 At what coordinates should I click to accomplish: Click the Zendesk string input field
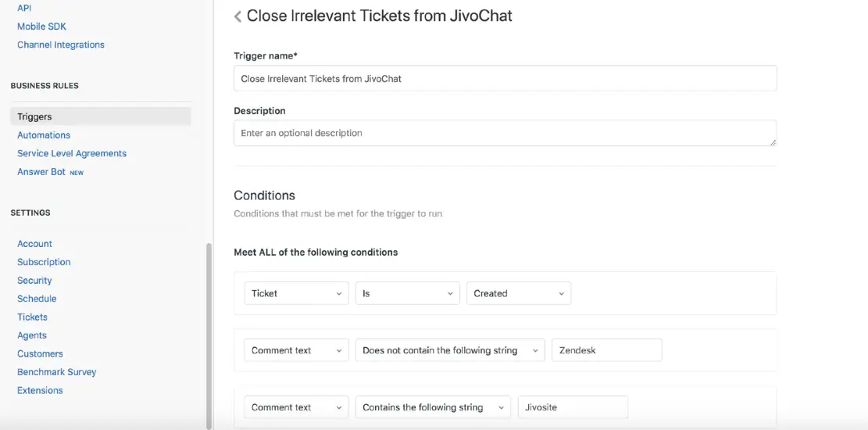[606, 350]
